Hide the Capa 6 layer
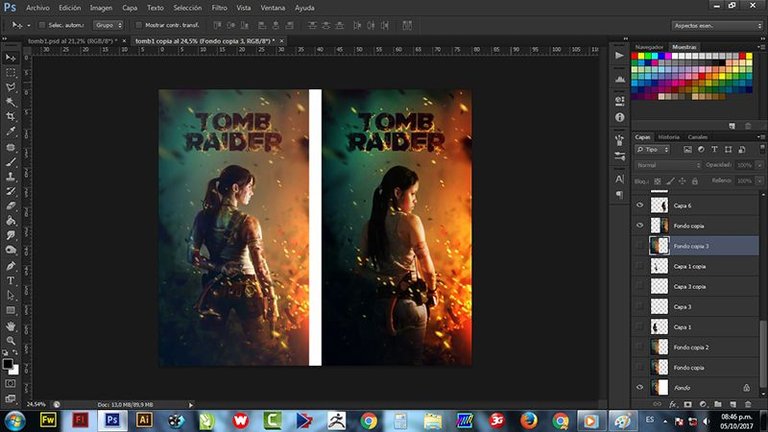Image resolution: width=768 pixels, height=432 pixels. [x=640, y=205]
